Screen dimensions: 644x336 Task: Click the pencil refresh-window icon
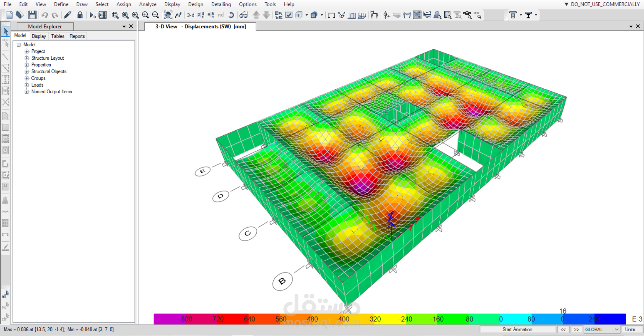[x=67, y=15]
